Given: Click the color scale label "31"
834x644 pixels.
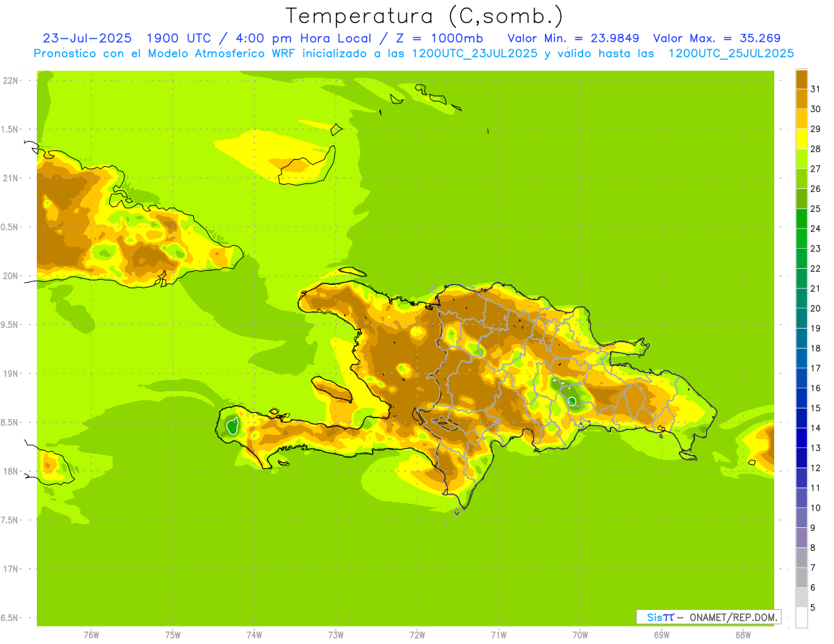Looking at the screenshot, I should [x=815, y=88].
